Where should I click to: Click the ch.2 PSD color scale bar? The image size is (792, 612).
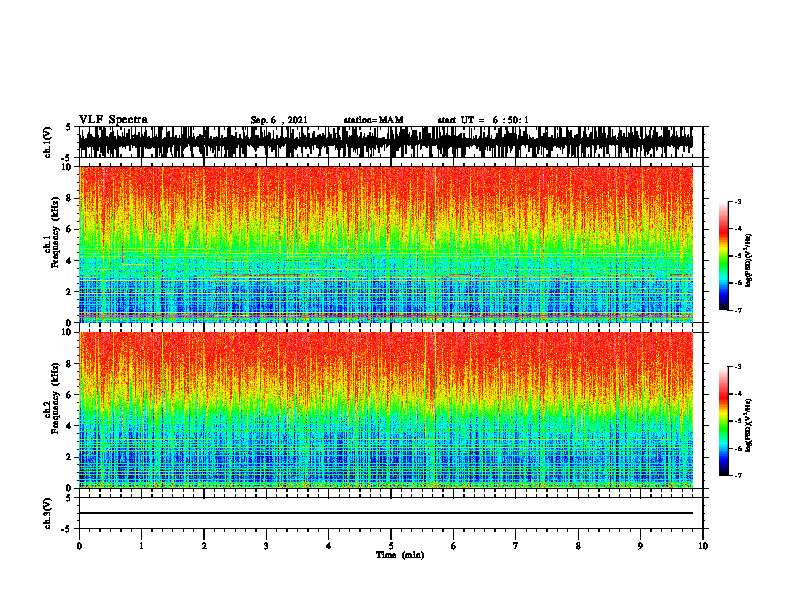tap(723, 421)
